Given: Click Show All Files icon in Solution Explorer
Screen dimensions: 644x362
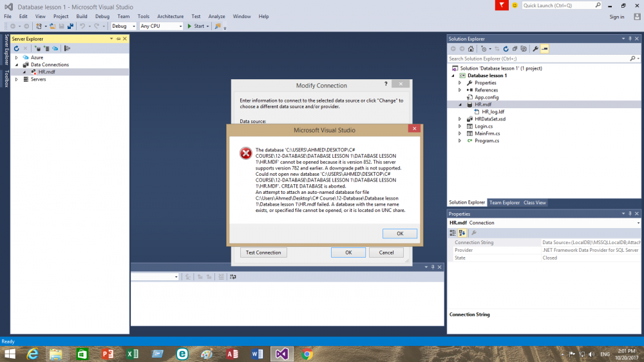Looking at the screenshot, I should [x=524, y=49].
